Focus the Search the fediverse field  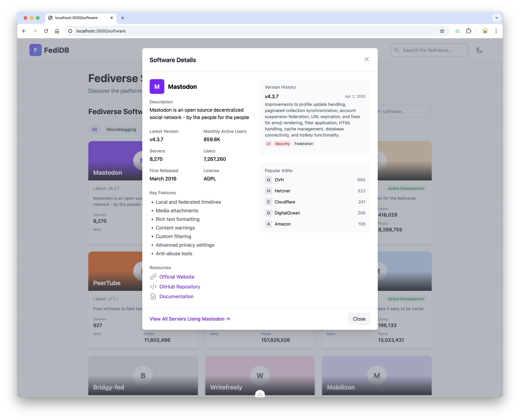[x=429, y=50]
